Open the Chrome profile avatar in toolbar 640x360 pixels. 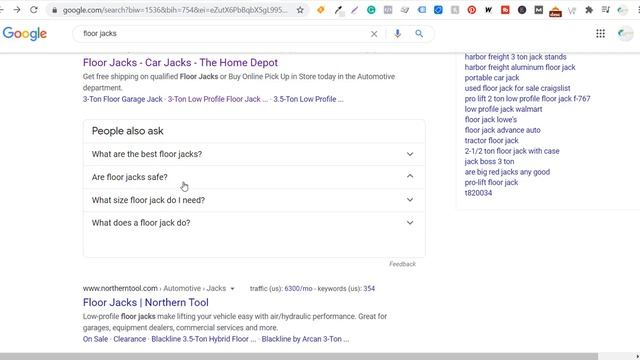622,10
